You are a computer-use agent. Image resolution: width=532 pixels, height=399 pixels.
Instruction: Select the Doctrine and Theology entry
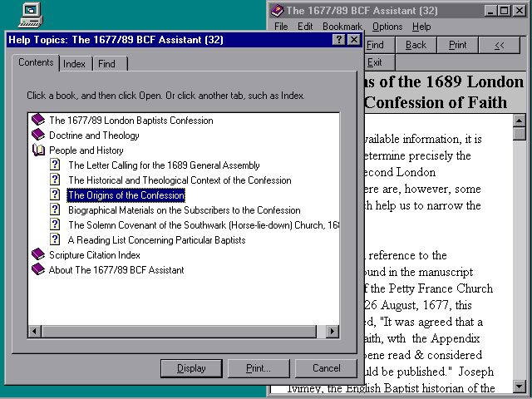click(x=94, y=135)
